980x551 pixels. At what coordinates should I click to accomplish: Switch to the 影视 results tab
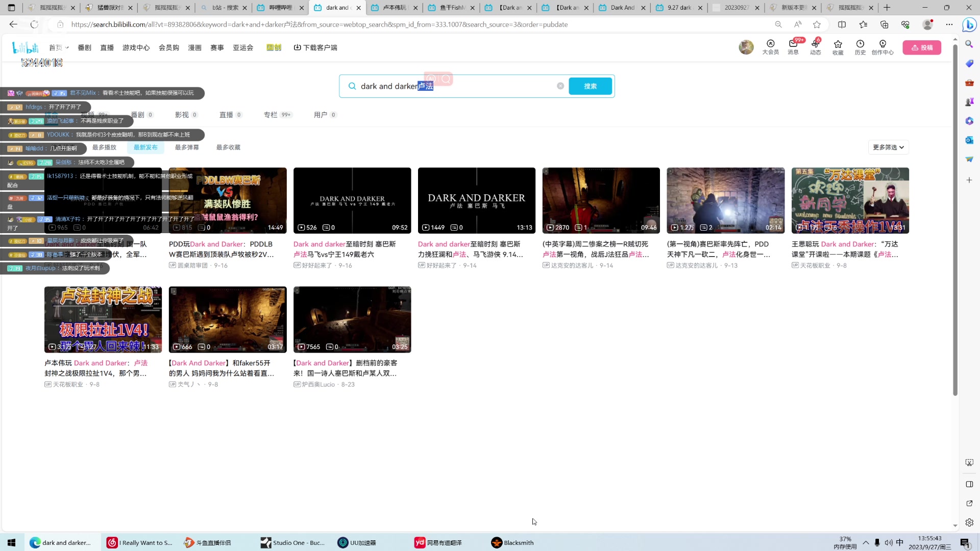tap(186, 115)
